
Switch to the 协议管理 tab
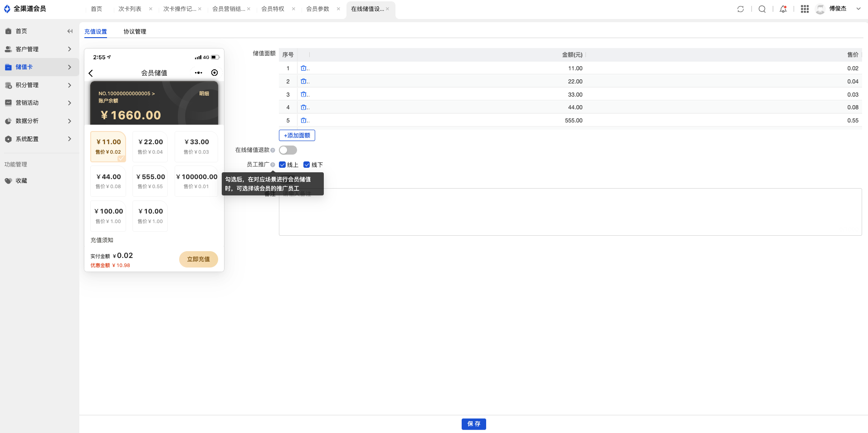coord(135,32)
